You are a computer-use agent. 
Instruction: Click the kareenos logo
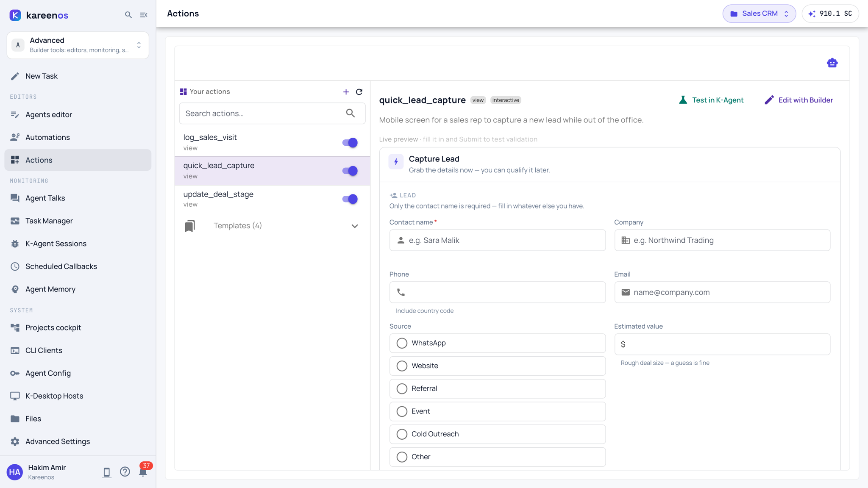[39, 15]
